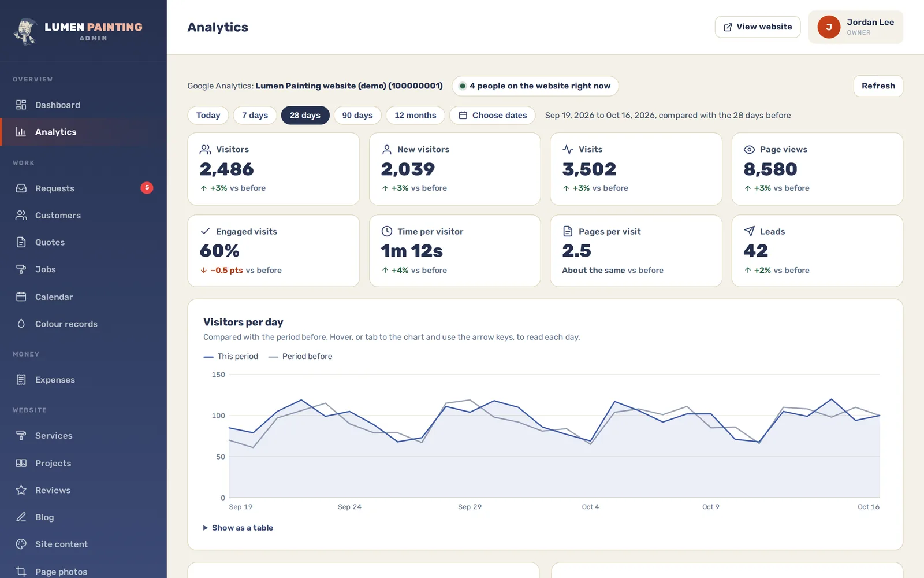Open the Expenses page
Image resolution: width=924 pixels, height=578 pixels.
(x=83, y=380)
